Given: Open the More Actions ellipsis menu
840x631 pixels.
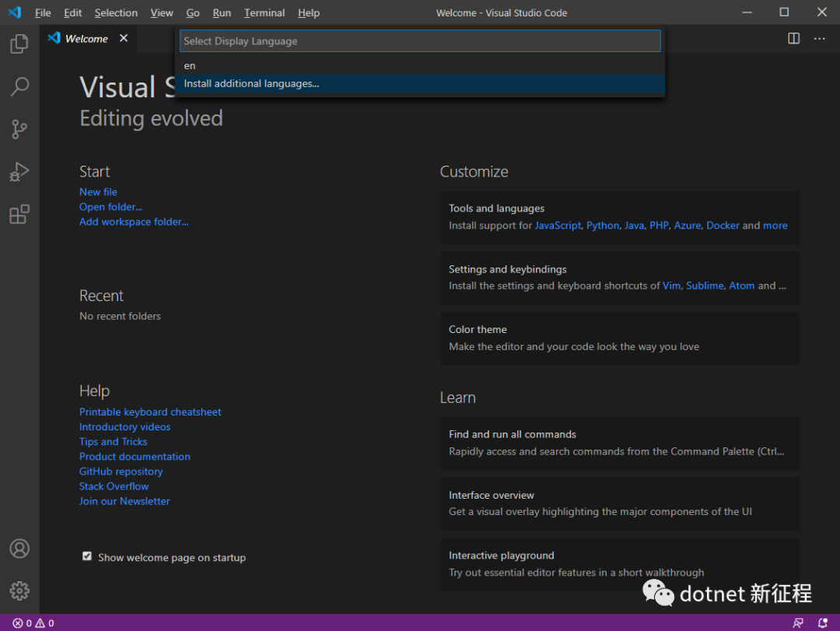Looking at the screenshot, I should (819, 39).
